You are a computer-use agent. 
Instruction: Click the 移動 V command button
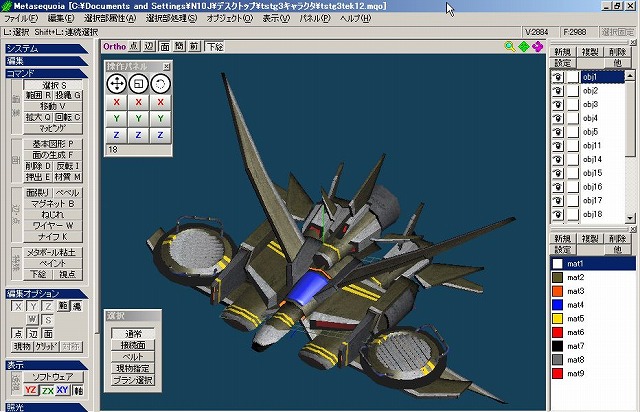point(53,106)
